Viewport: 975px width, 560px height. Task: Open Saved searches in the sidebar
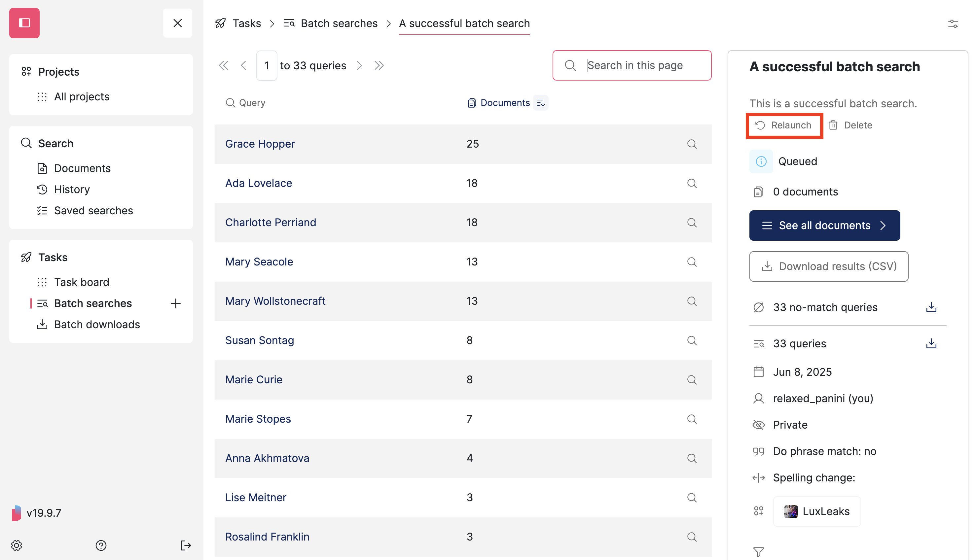coord(93,210)
